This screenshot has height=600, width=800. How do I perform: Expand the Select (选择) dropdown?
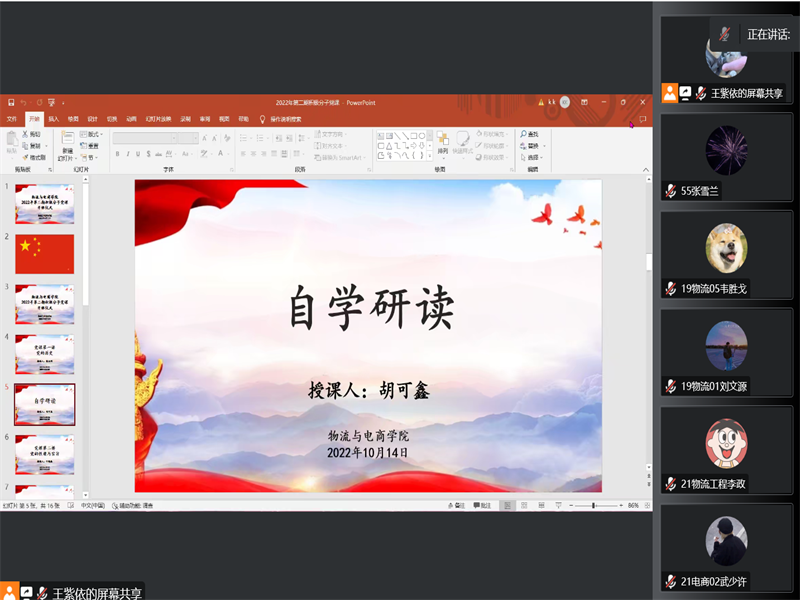(532, 157)
